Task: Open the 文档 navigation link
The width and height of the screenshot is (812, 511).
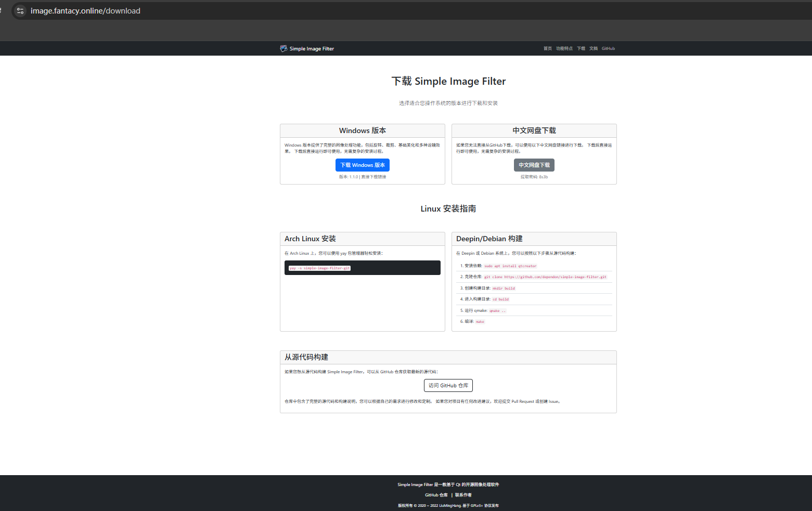Action: click(594, 48)
